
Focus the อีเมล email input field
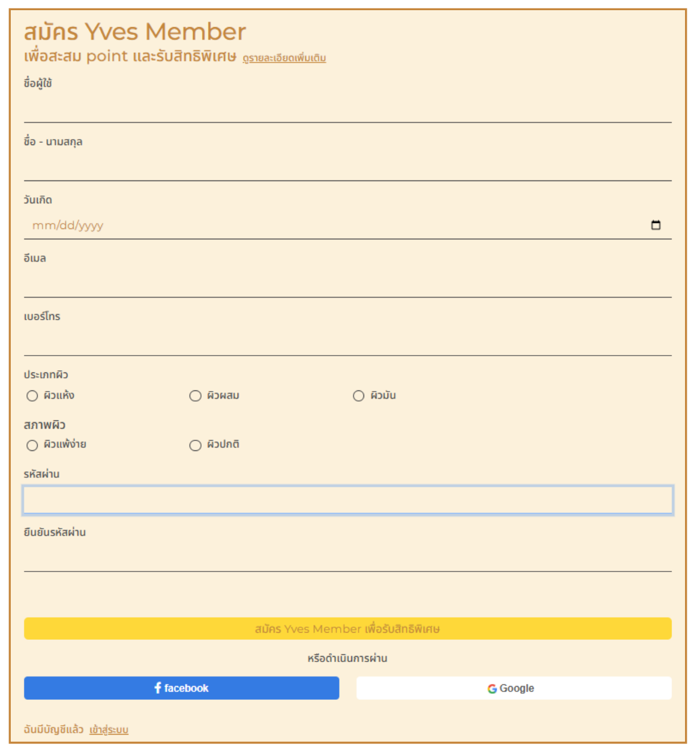click(348, 284)
